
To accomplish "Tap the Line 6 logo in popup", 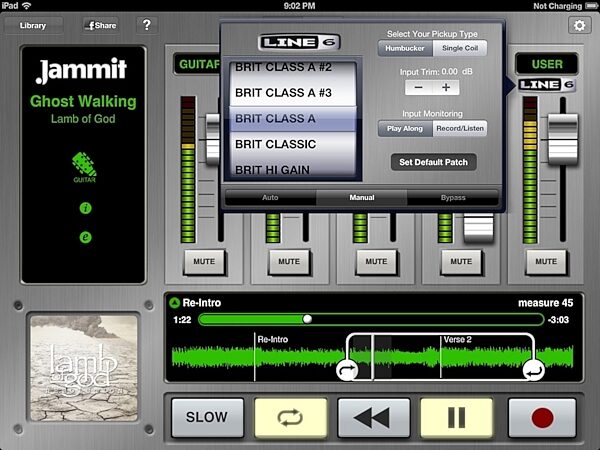I will [x=299, y=42].
